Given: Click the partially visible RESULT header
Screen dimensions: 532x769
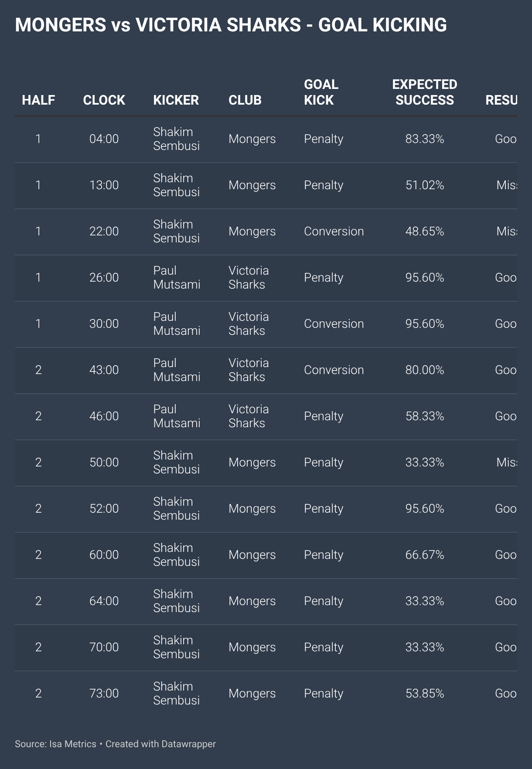Looking at the screenshot, I should [501, 100].
